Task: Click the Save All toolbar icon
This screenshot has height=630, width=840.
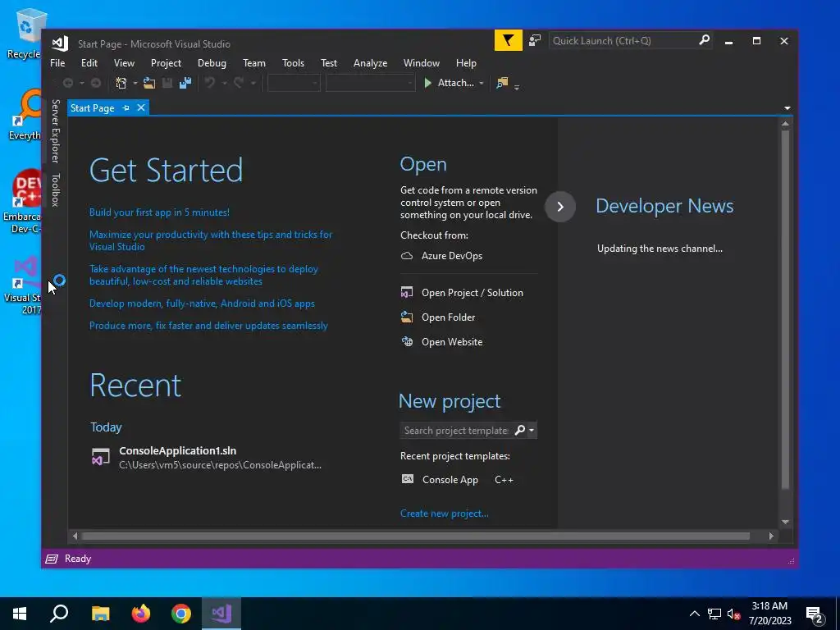Action: [x=185, y=83]
